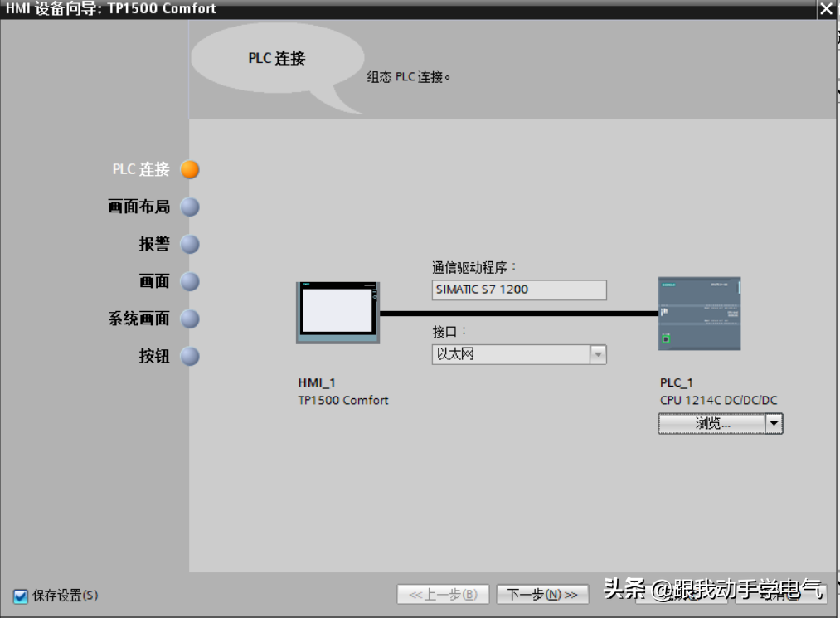Jump to the 报警 step circle

tap(190, 244)
